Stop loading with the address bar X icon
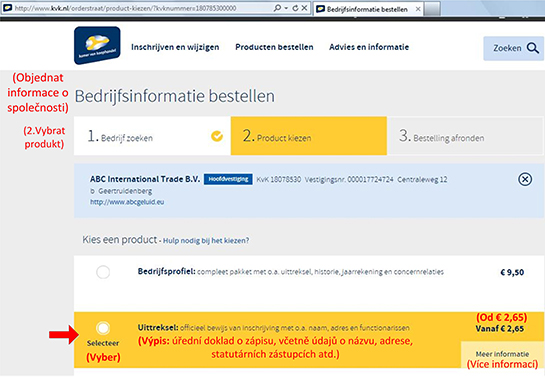This screenshot has width=545, height=377. tap(304, 8)
